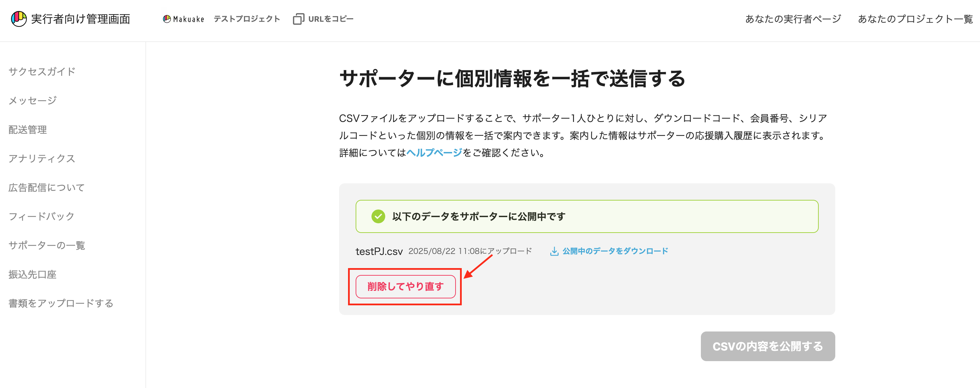Click the green checkmark status icon
The width and height of the screenshot is (980, 388).
click(378, 216)
